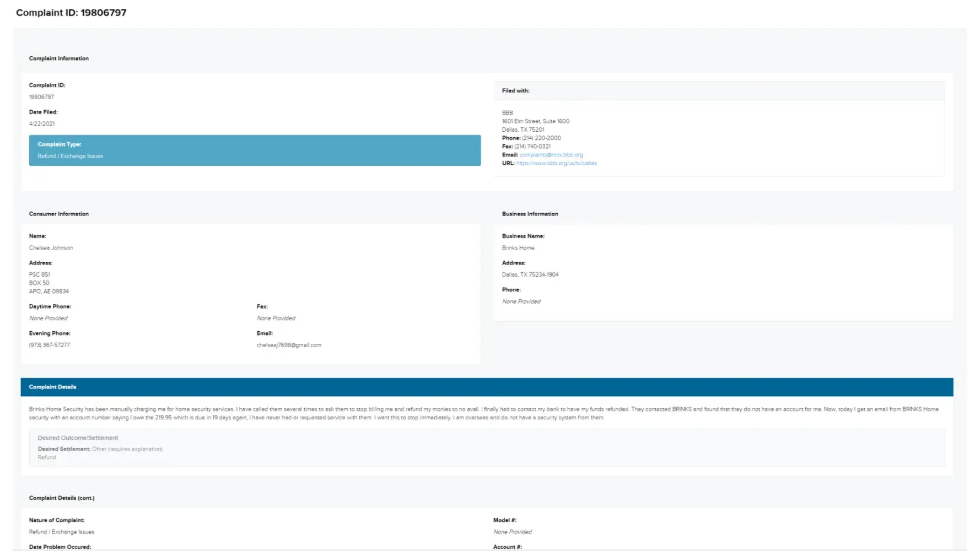
Task: Click the evening phone number value
Action: [x=50, y=345]
